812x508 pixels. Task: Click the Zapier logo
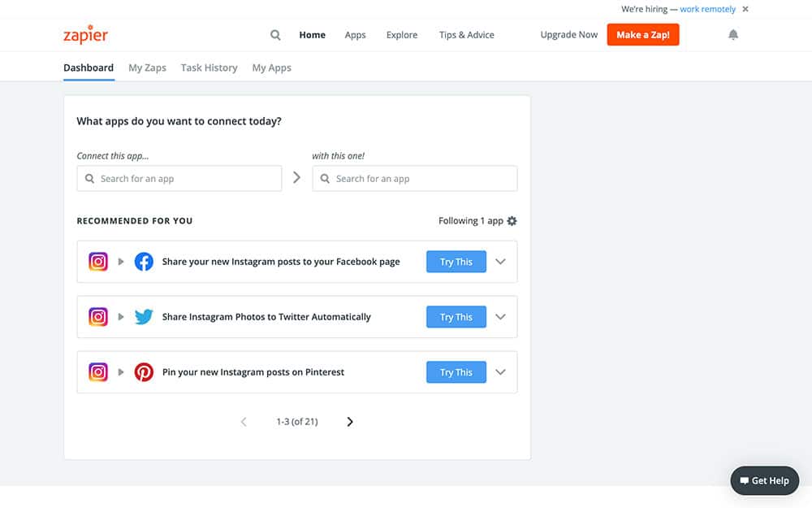click(x=85, y=35)
